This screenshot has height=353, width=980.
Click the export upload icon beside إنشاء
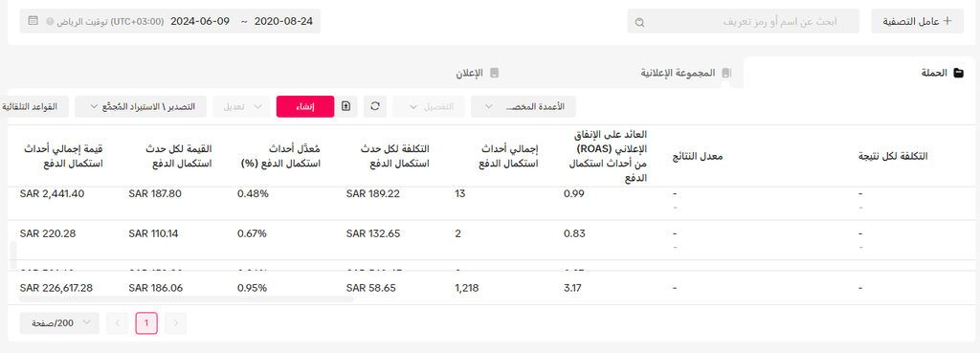[x=346, y=106]
